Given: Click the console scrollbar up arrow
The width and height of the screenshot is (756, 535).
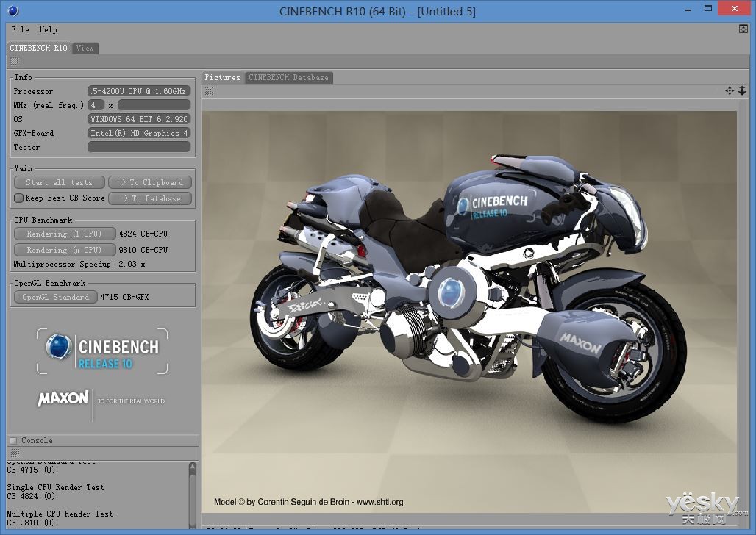Looking at the screenshot, I should [x=193, y=467].
